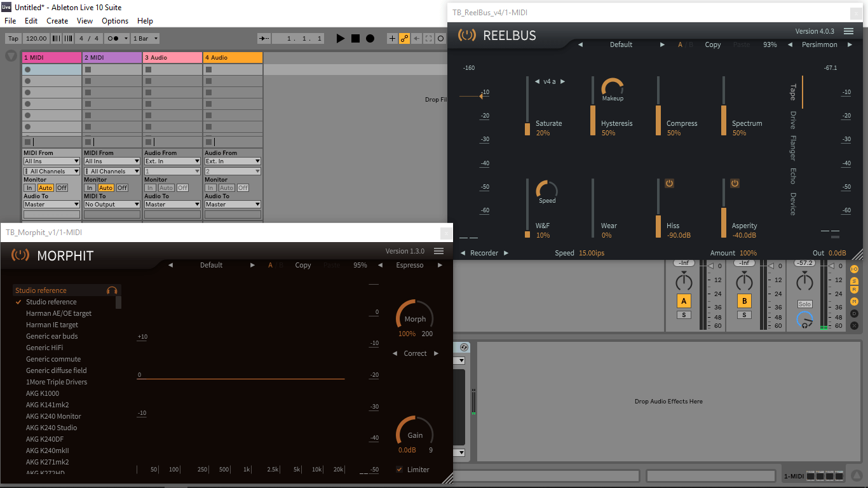Select the 3 Audio track header
This screenshot has width=868, height=488.
point(172,57)
